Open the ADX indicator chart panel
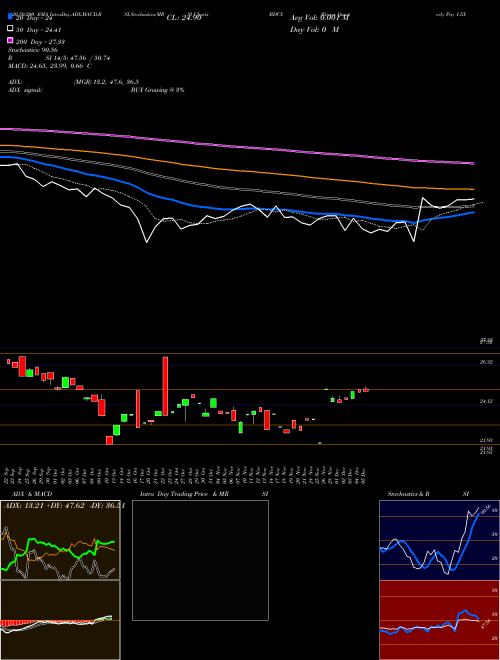 point(60,540)
